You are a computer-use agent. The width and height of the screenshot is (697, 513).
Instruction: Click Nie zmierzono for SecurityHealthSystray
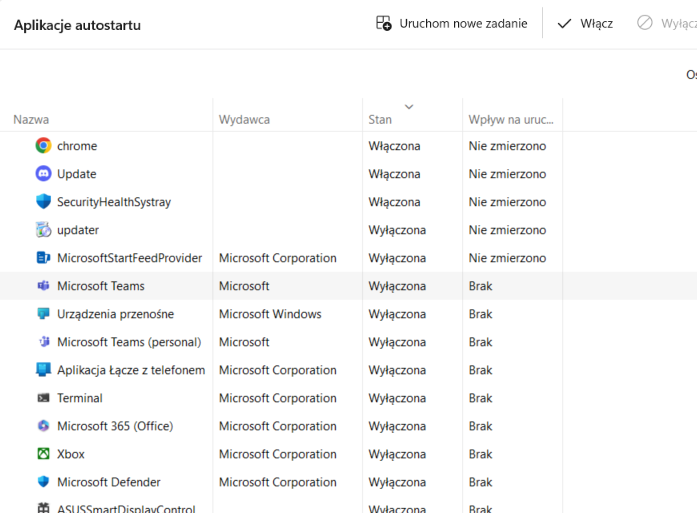507,202
